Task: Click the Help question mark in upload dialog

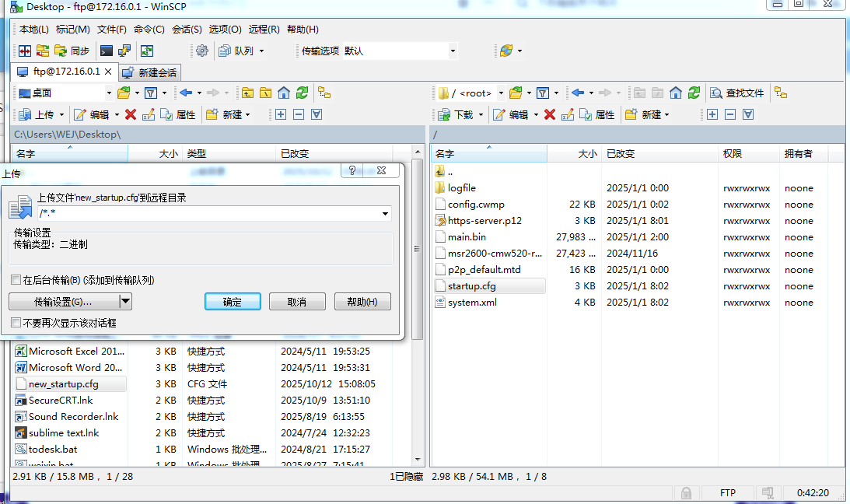Action: click(x=352, y=170)
